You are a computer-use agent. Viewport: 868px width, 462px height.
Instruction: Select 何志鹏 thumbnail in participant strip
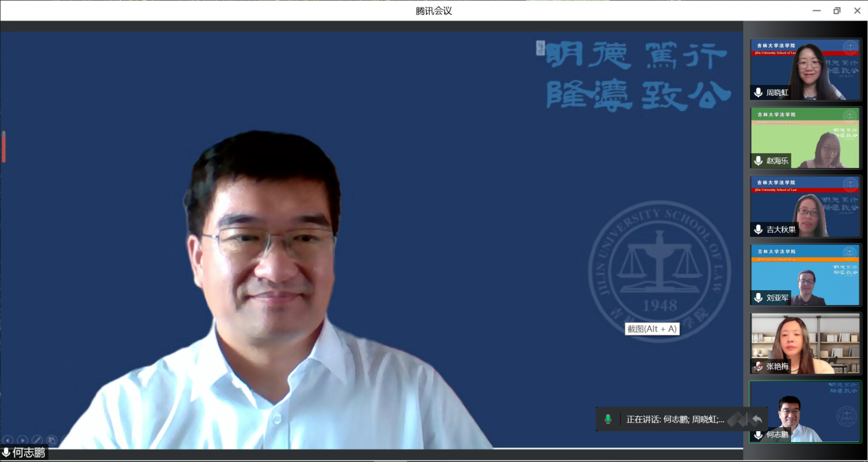(806, 411)
